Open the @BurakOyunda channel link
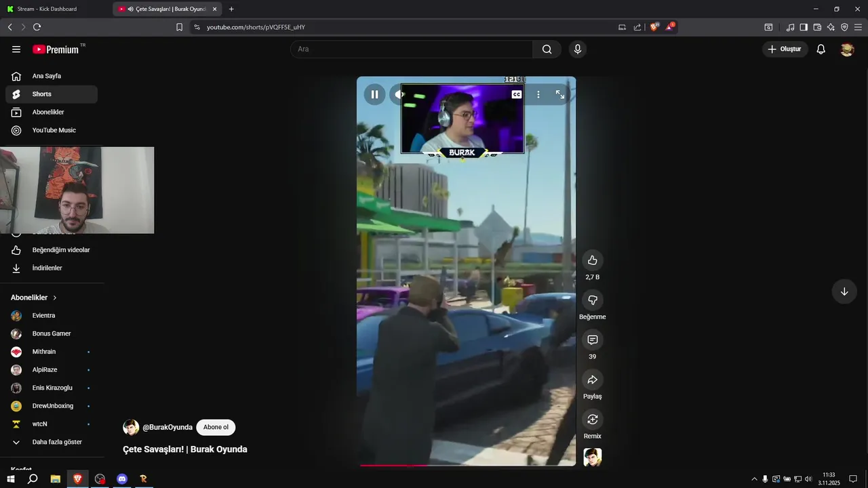The height and width of the screenshot is (488, 868). click(x=167, y=427)
